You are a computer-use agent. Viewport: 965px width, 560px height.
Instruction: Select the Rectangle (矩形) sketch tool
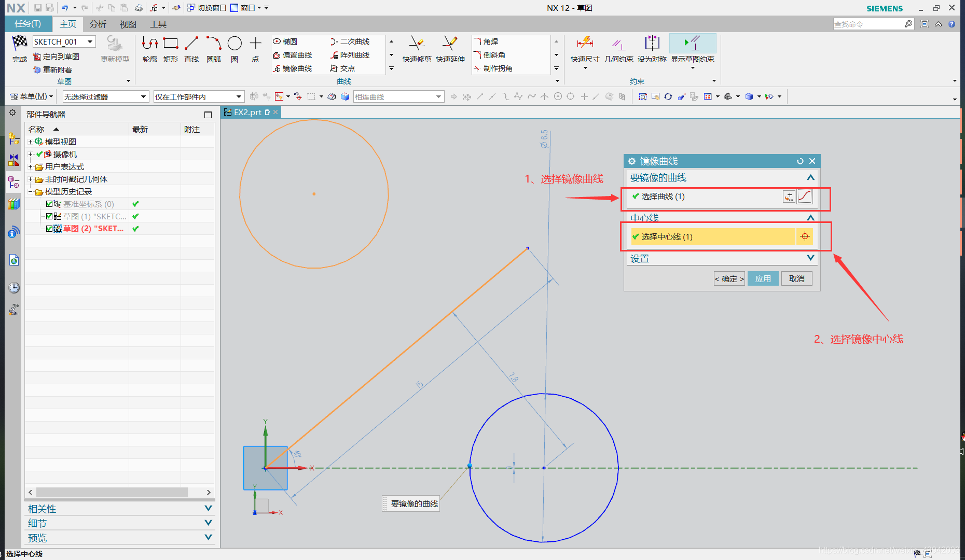pyautogui.click(x=171, y=49)
